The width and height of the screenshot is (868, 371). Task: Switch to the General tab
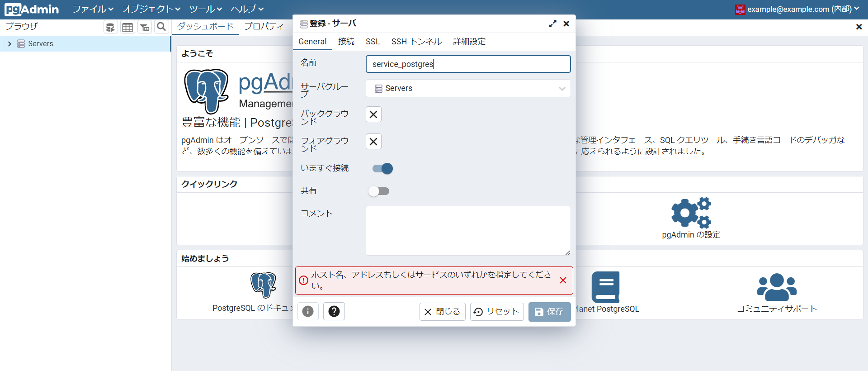click(x=312, y=42)
